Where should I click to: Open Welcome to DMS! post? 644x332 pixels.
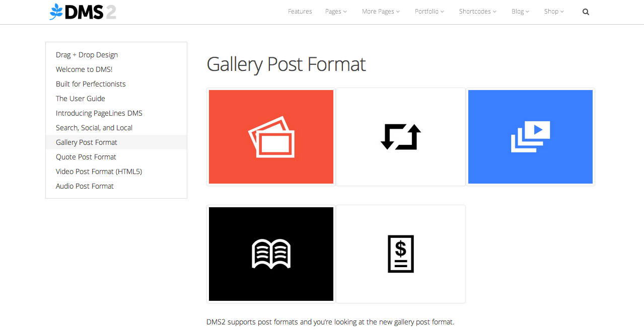(x=84, y=69)
